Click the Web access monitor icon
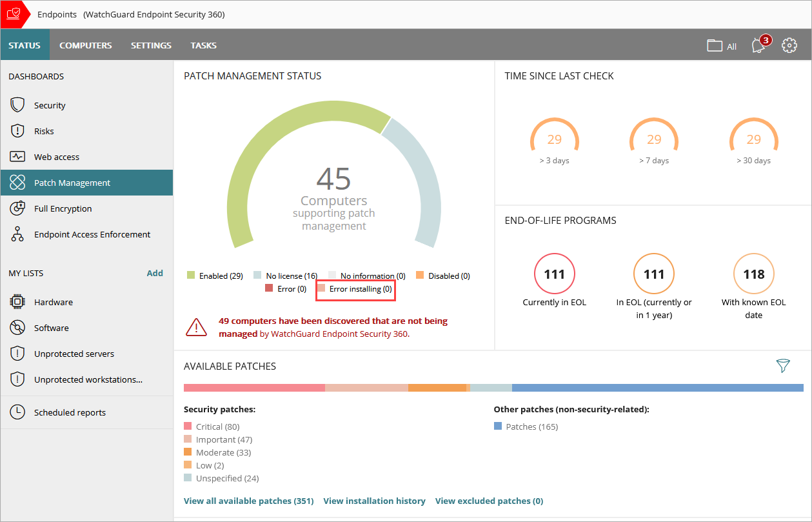This screenshot has height=522, width=812. coord(17,157)
